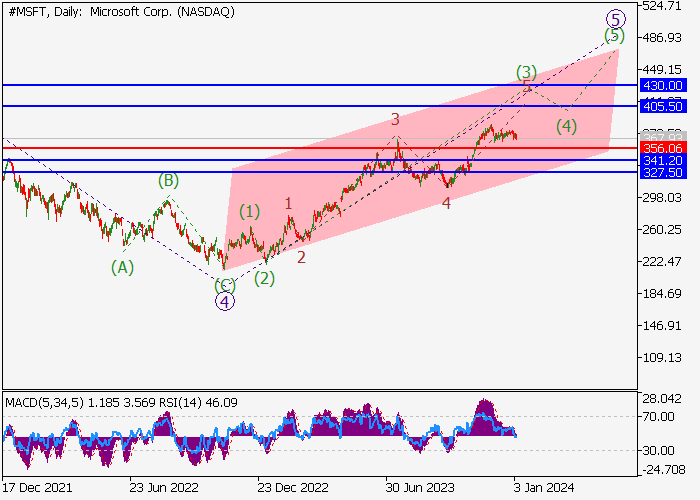Select the green (1) wave label
The height and width of the screenshot is (500, 700).
(250, 212)
